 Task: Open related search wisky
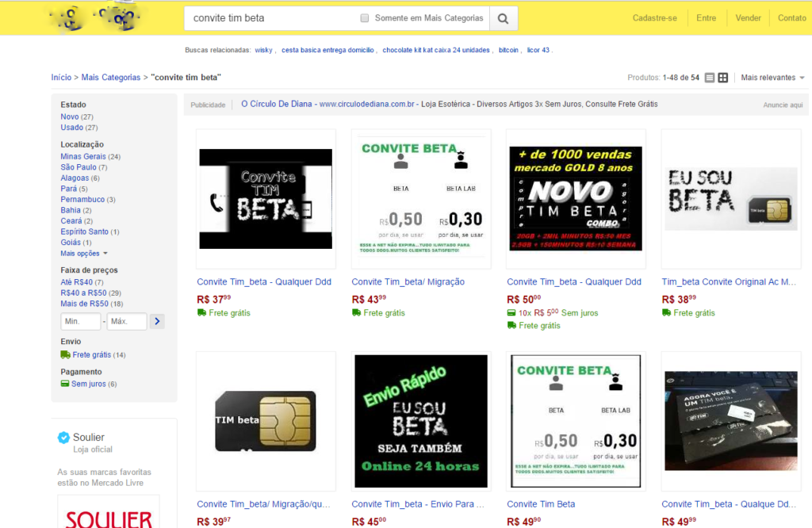pyautogui.click(x=263, y=50)
